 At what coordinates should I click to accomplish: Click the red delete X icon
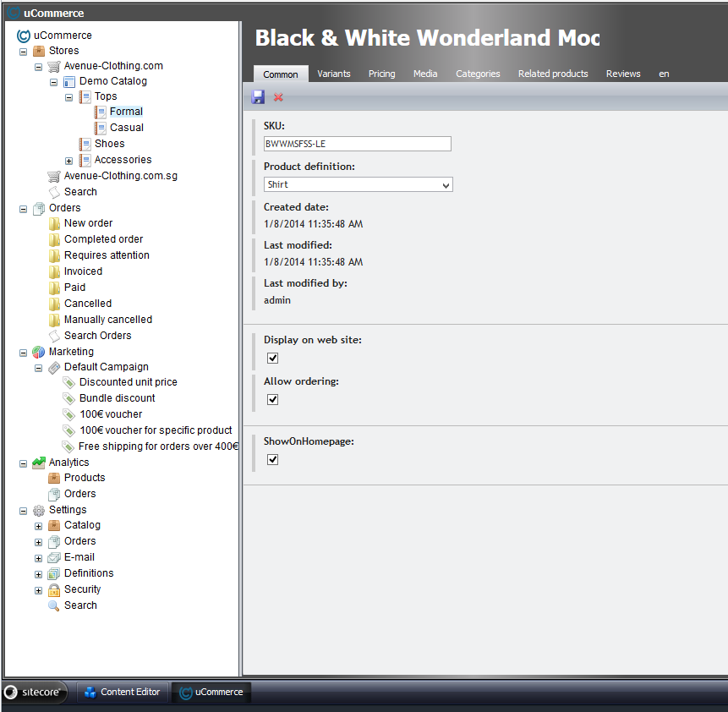point(278,97)
